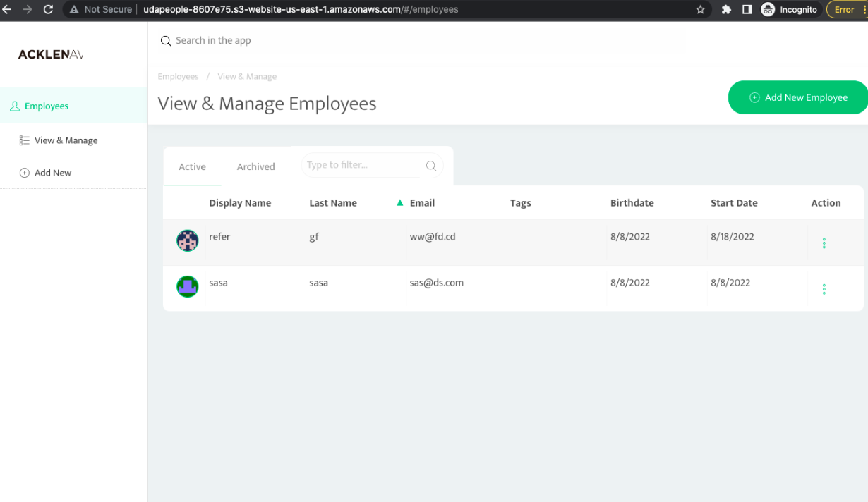Image resolution: width=868 pixels, height=502 pixels.
Task: Reload the page with browser refresh
Action: click(x=48, y=10)
